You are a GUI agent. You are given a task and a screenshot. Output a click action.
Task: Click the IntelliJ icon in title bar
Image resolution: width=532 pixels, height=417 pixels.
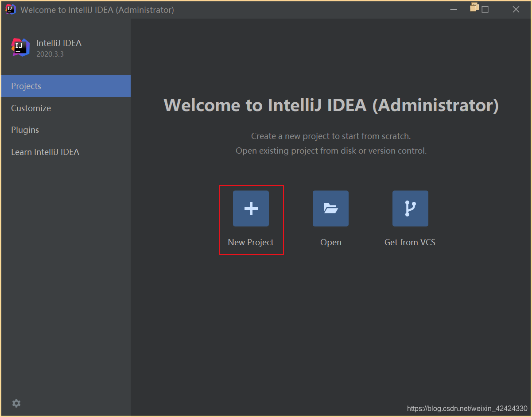coord(11,9)
